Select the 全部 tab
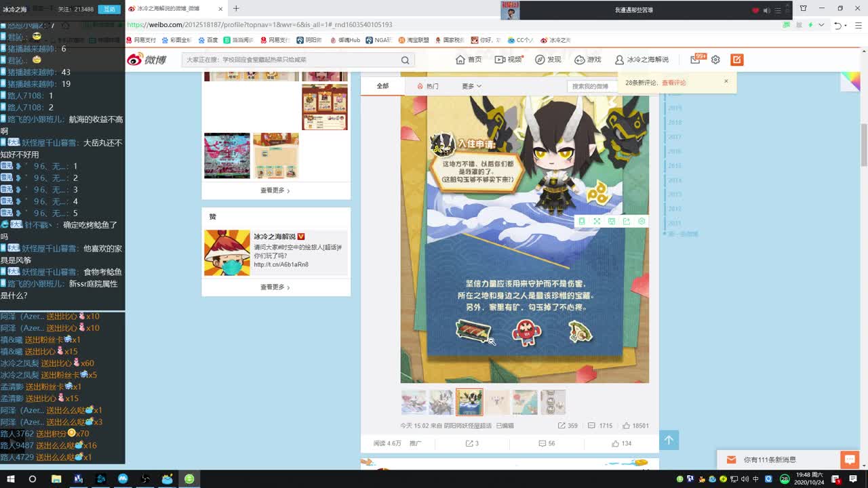Screen dimensions: 868x488 coord(382,86)
